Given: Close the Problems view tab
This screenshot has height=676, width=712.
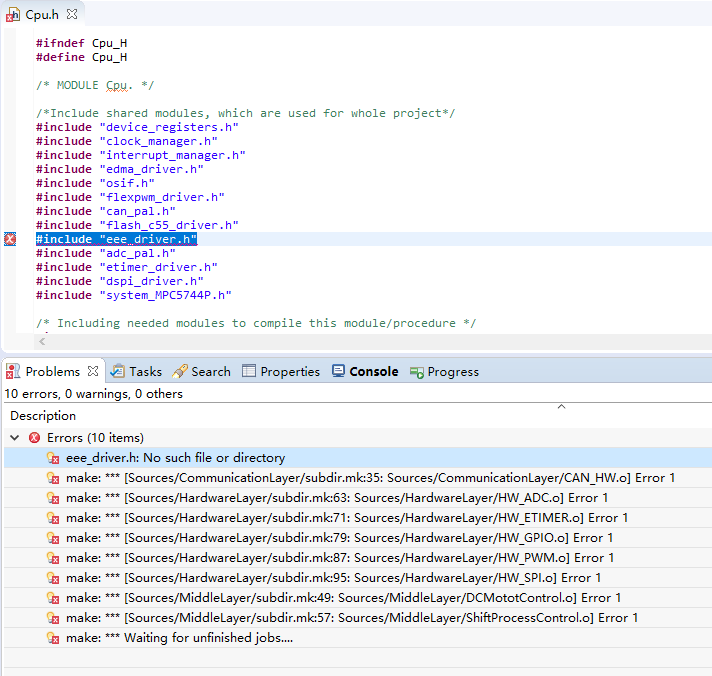Looking at the screenshot, I should click(x=93, y=371).
